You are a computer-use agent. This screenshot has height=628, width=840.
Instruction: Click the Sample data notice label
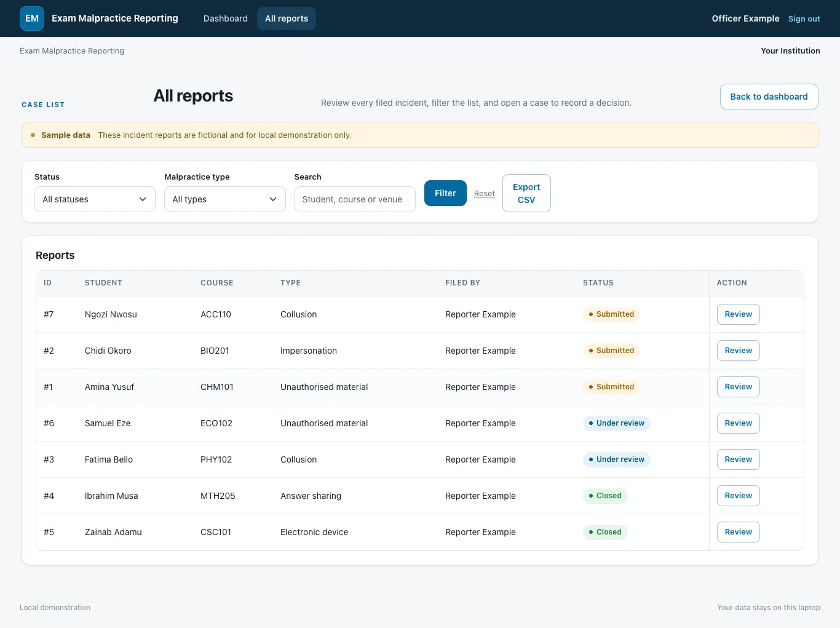[66, 135]
